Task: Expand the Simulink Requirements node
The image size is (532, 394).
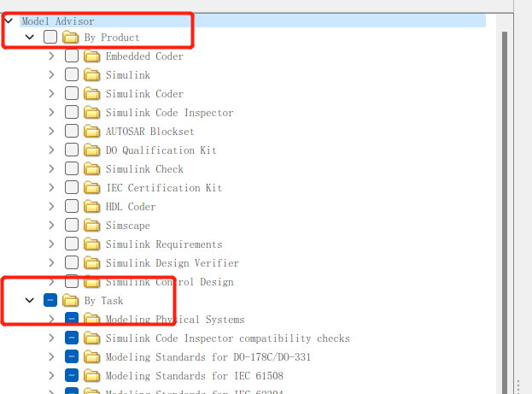Action: coord(51,244)
